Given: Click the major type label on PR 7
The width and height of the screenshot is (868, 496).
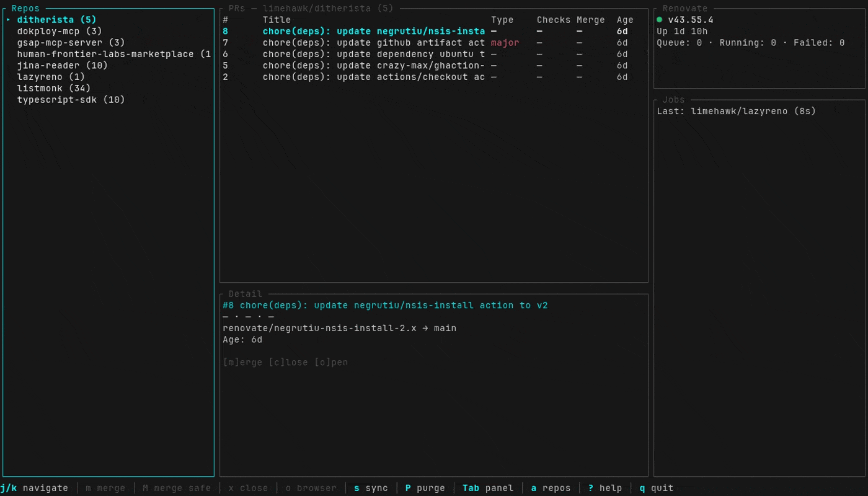Looking at the screenshot, I should point(505,43).
